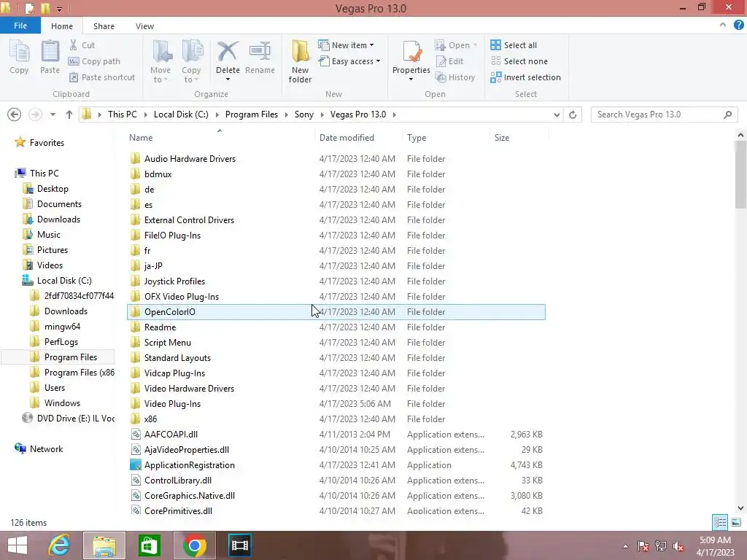747x560 pixels.
Task: Select Network in navigation pane
Action: point(46,448)
